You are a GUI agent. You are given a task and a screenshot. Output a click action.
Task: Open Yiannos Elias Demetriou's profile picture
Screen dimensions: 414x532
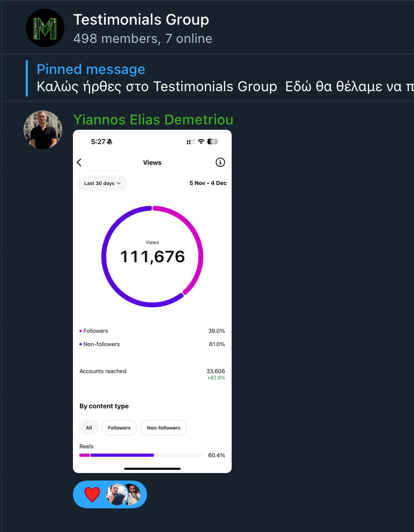[43, 130]
